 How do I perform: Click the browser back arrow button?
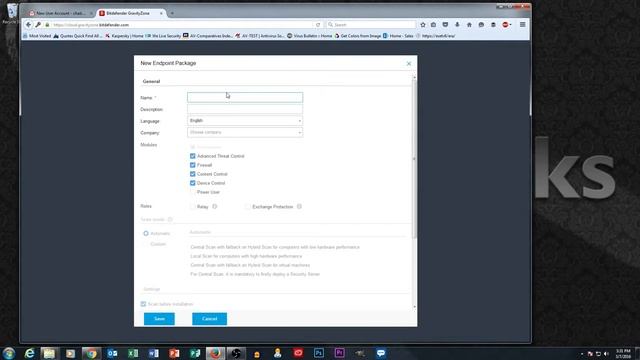click(28, 25)
